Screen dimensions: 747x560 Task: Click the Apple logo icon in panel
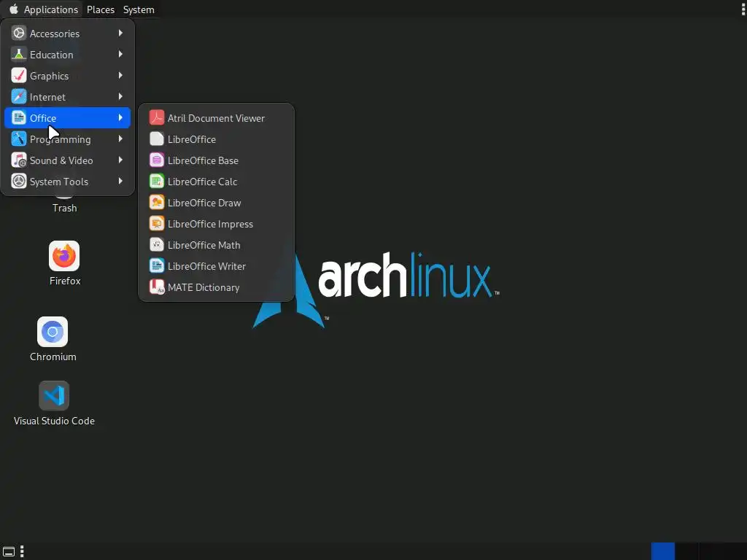pyautogui.click(x=14, y=9)
